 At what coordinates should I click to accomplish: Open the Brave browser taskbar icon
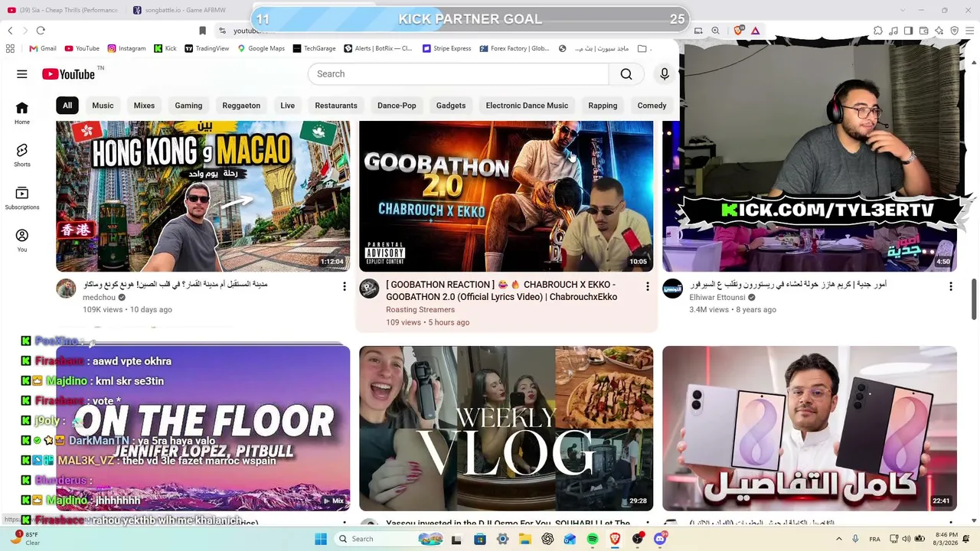click(615, 539)
